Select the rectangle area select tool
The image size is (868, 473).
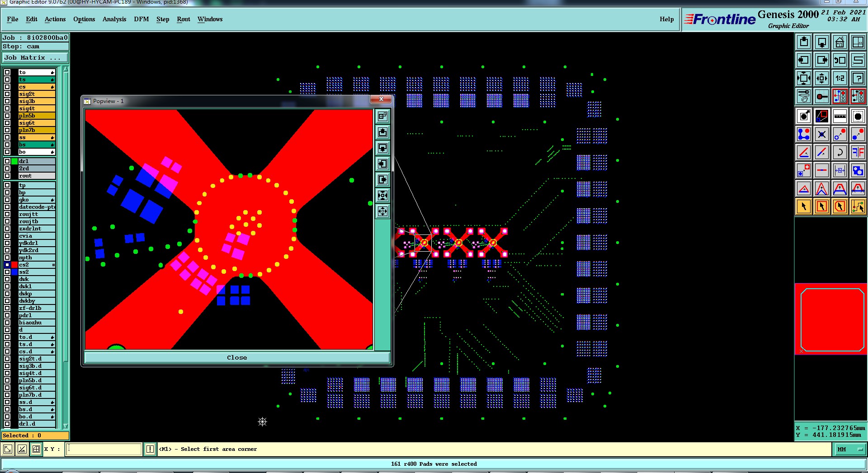click(x=822, y=206)
